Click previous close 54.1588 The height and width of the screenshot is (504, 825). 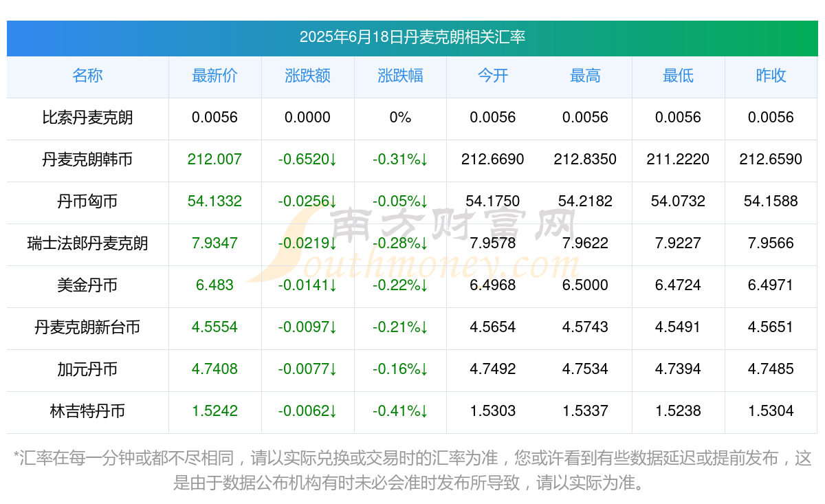[x=771, y=201]
